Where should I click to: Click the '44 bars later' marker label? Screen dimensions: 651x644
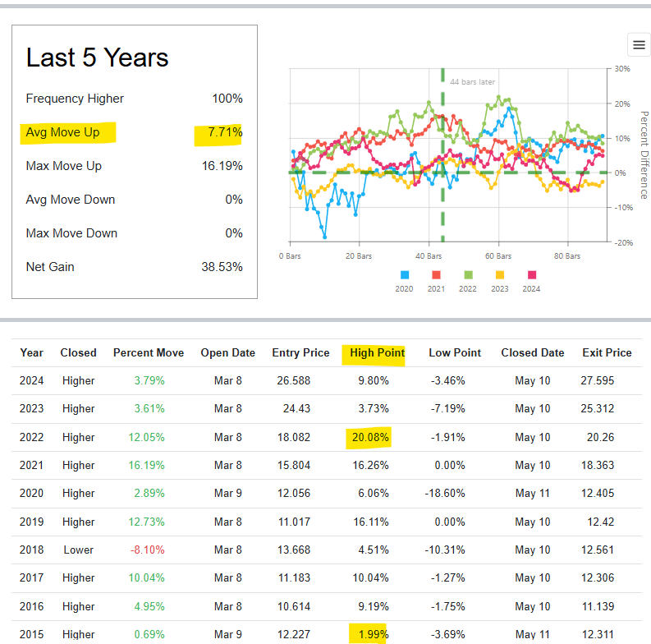(473, 82)
